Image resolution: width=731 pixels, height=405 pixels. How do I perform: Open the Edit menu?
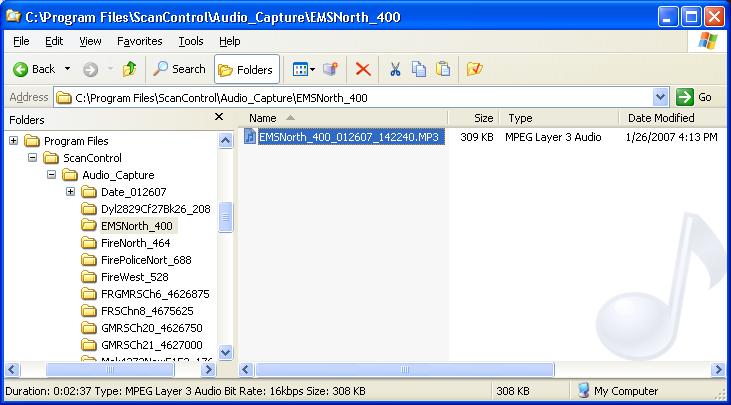(54, 41)
